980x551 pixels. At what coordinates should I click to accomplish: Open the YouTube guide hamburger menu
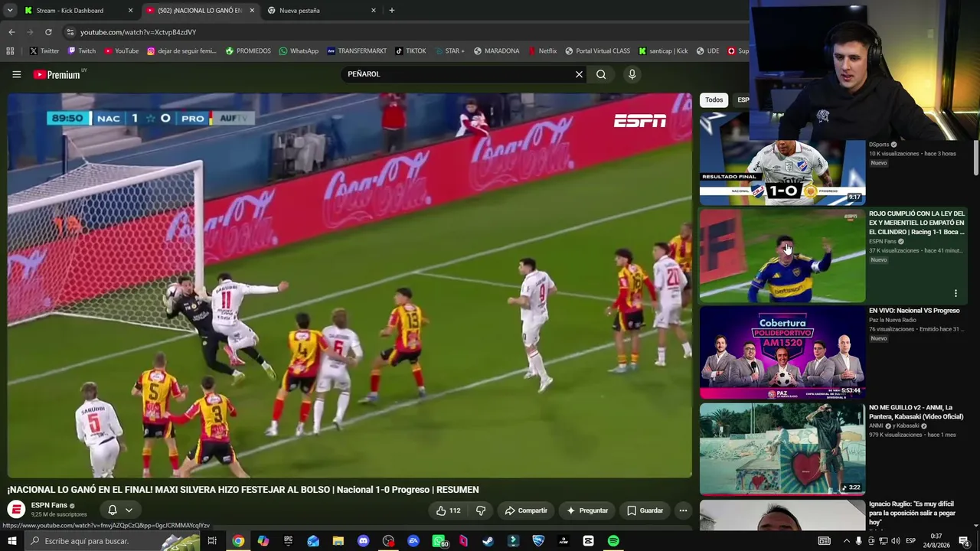click(16, 74)
